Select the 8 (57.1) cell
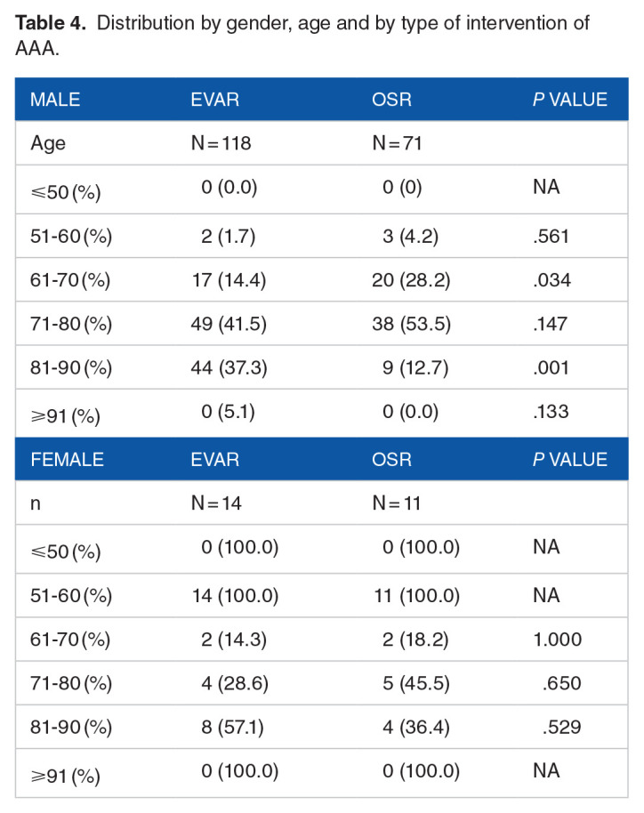The image size is (644, 813). 232,727
